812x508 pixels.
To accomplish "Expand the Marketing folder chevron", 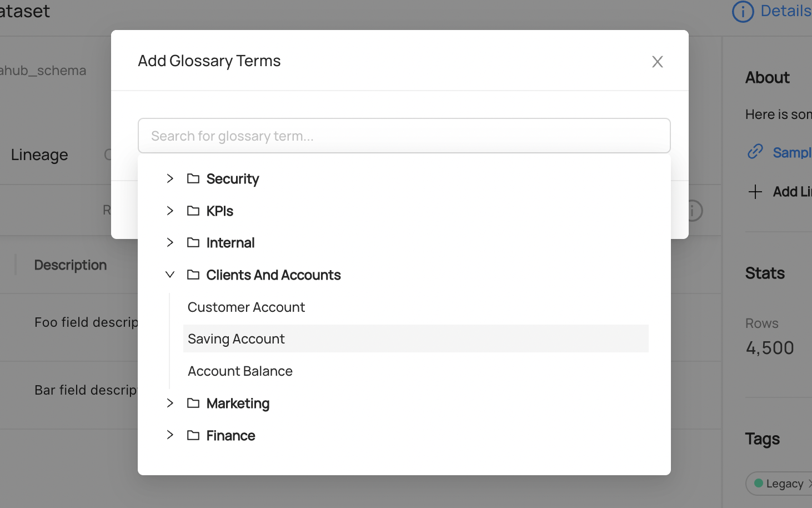I will click(170, 403).
